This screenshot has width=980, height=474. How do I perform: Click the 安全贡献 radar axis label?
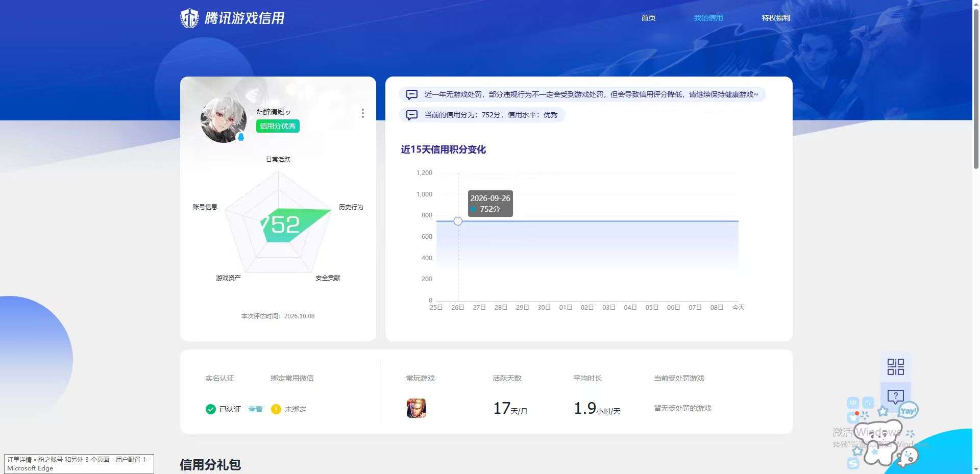tap(328, 278)
